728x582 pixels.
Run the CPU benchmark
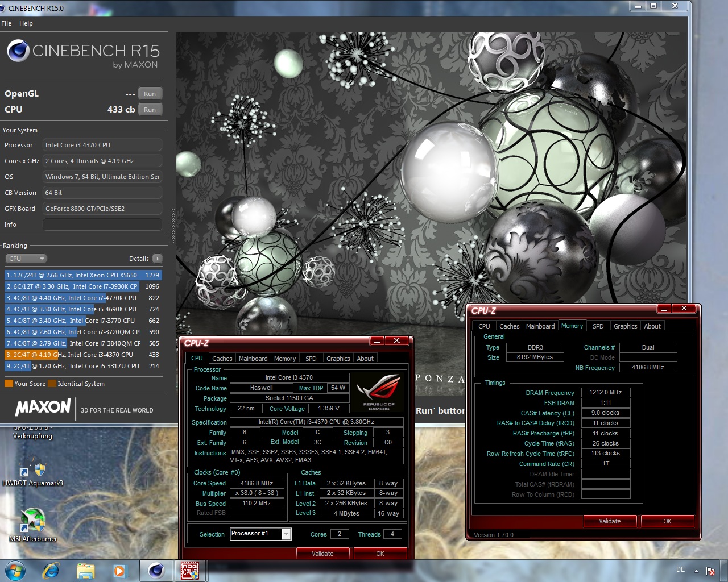point(150,110)
